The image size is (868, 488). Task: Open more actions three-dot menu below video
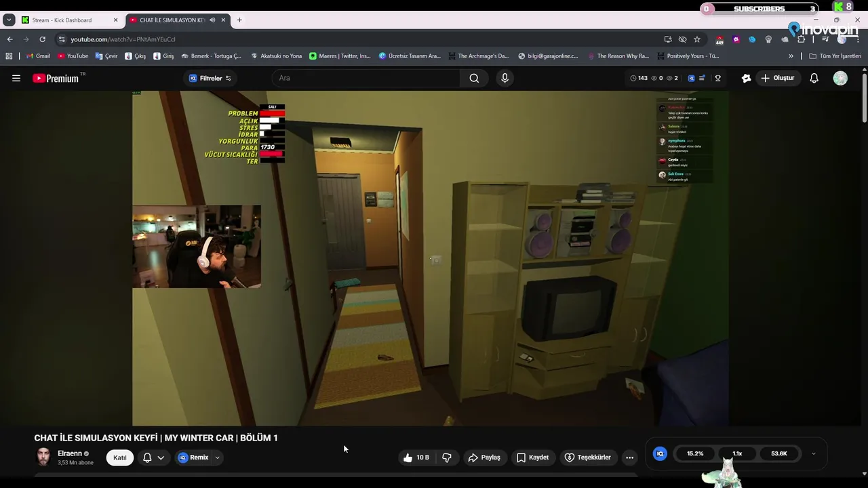click(x=629, y=457)
